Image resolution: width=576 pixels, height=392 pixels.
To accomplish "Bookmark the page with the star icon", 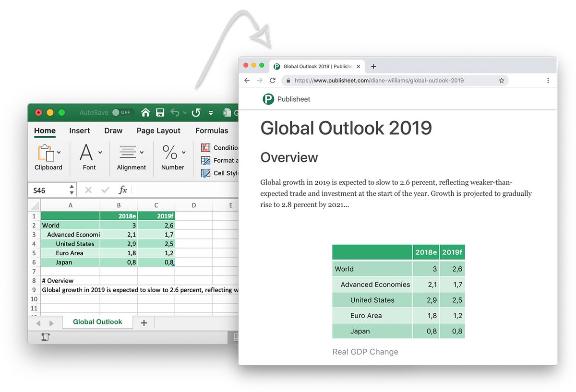I will pyautogui.click(x=502, y=80).
